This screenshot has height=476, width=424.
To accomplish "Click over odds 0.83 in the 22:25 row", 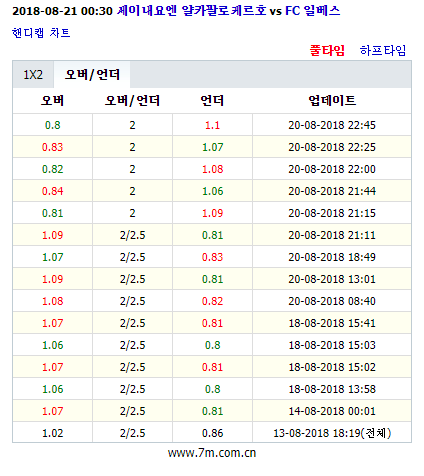I will [52, 147].
